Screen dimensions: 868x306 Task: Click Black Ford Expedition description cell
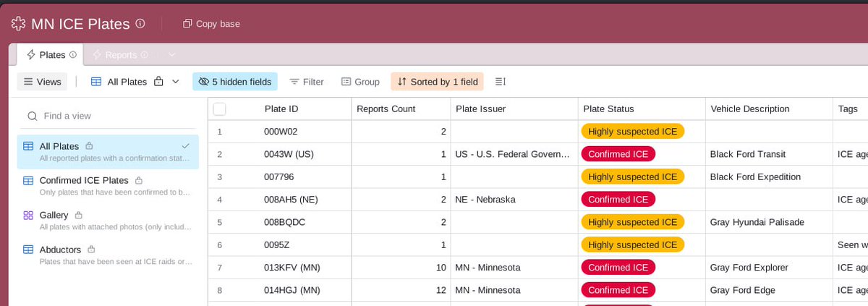(x=769, y=177)
